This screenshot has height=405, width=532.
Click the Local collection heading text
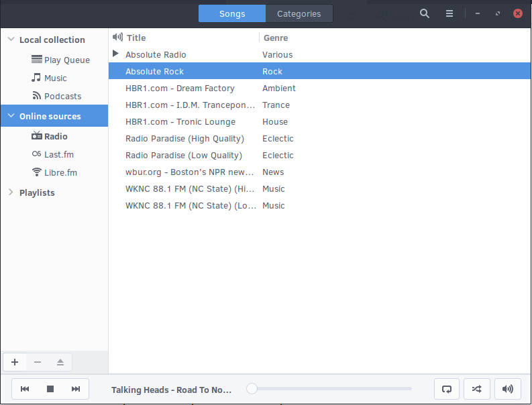point(52,40)
